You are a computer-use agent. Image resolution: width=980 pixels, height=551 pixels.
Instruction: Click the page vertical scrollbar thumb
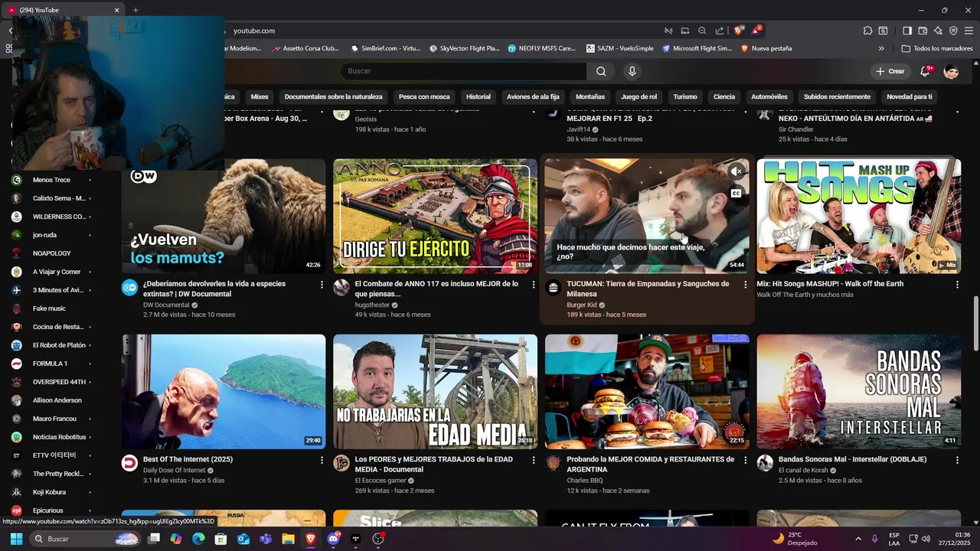click(975, 324)
